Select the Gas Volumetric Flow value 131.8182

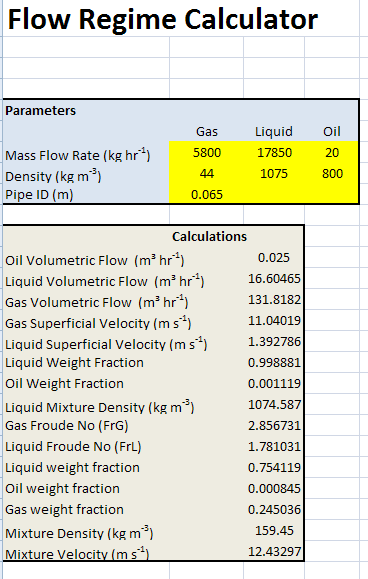(274, 299)
